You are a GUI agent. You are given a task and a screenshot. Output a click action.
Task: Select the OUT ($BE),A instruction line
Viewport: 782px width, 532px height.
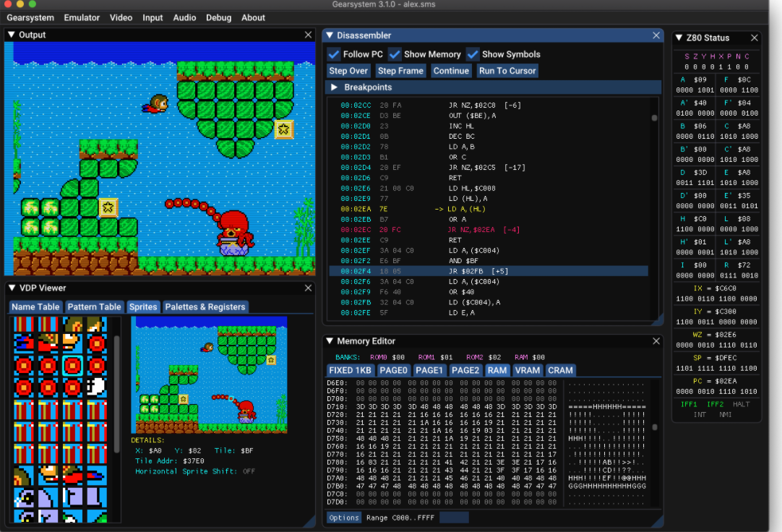[489, 116]
